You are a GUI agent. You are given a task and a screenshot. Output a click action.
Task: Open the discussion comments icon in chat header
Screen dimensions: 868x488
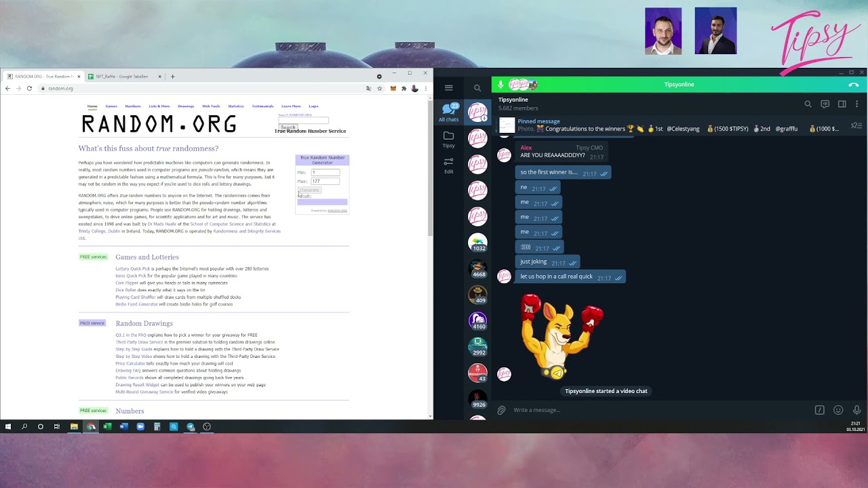825,104
